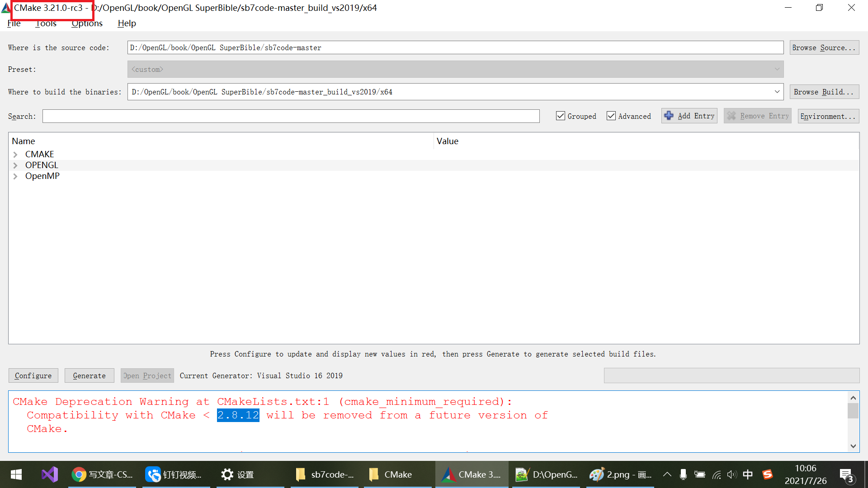Expand the CMAKE variable group
The image size is (868, 488).
(x=16, y=154)
